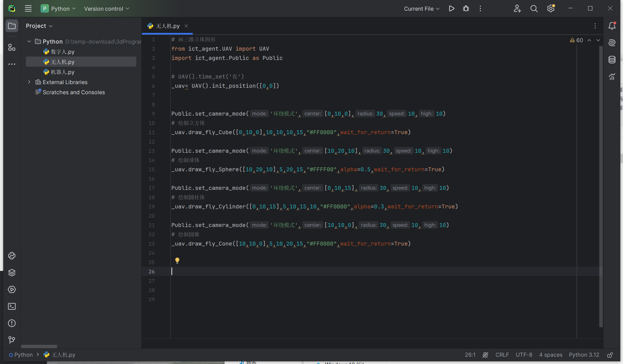The width and height of the screenshot is (623, 364).
Task: Select the 无人机.py editor tab
Action: tap(167, 26)
